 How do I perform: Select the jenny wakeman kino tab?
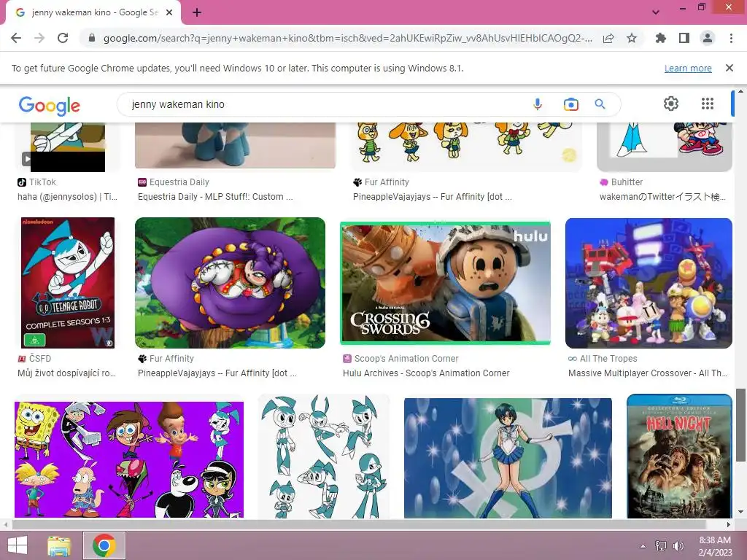pos(93,12)
